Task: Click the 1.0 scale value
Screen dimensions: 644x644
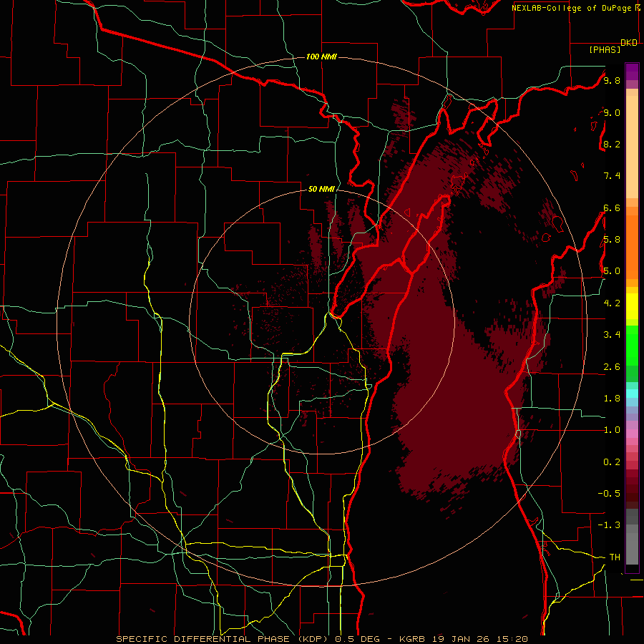Action: [612, 430]
